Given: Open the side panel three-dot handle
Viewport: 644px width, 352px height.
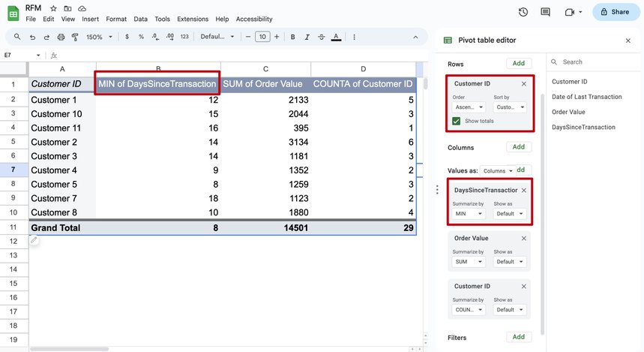Looking at the screenshot, I should tap(437, 190).
